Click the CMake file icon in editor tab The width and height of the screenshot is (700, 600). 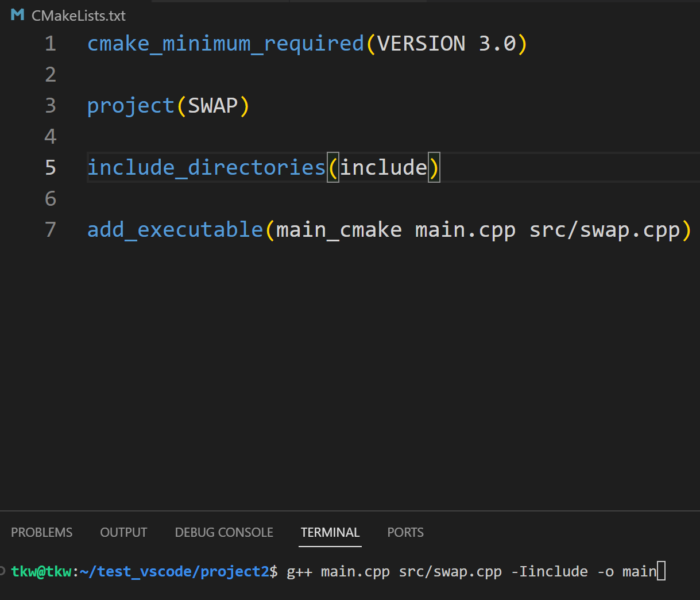click(18, 15)
